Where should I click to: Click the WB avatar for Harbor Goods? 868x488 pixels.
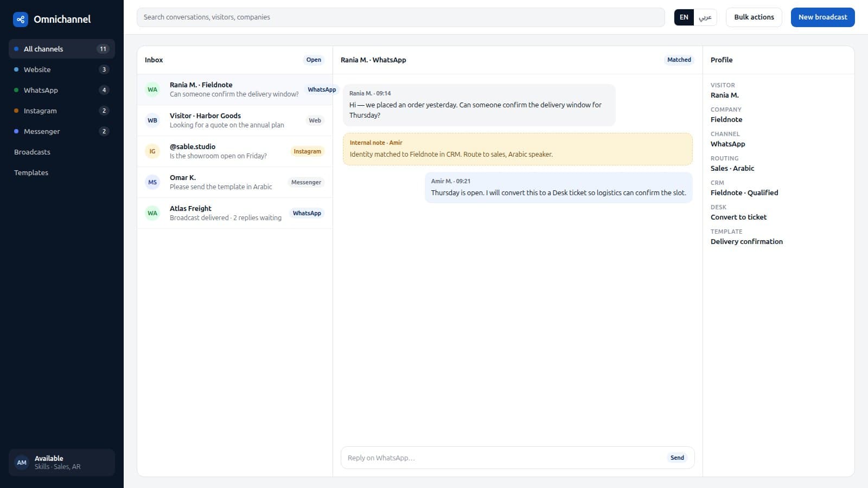click(152, 120)
